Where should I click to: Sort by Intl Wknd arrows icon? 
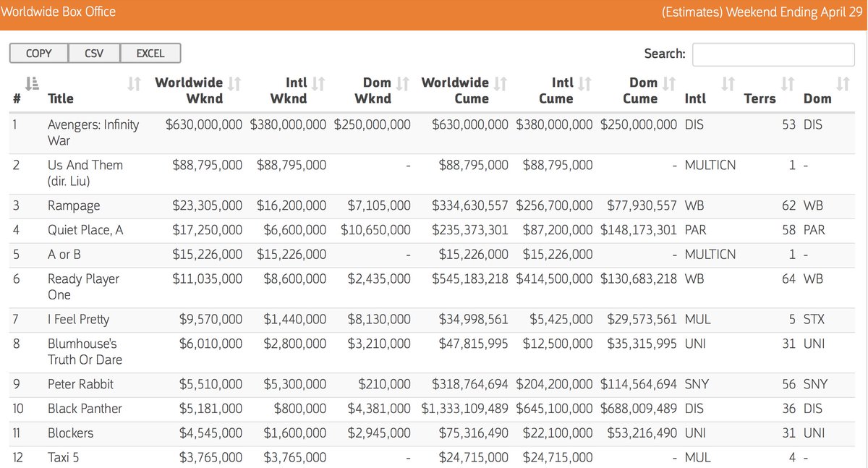[x=318, y=83]
